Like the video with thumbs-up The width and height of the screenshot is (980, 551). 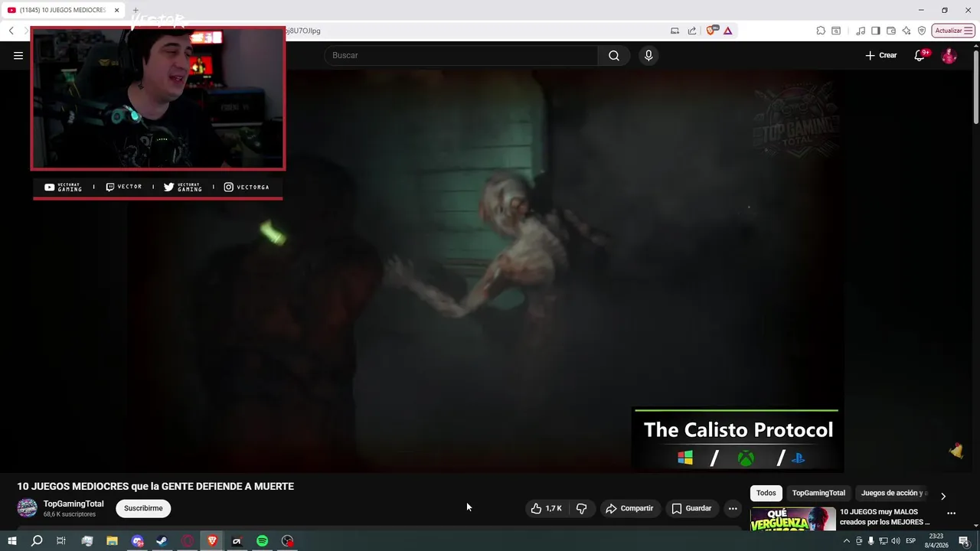[547, 508]
